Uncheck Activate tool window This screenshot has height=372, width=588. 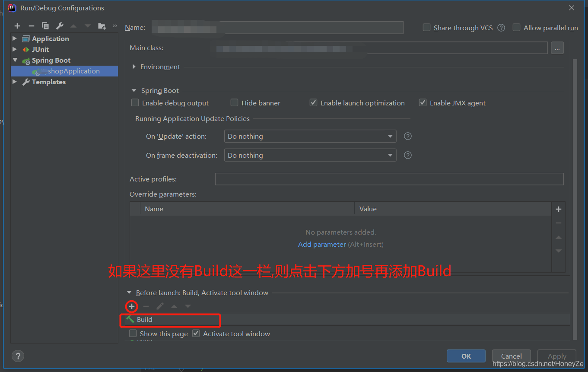click(x=196, y=334)
